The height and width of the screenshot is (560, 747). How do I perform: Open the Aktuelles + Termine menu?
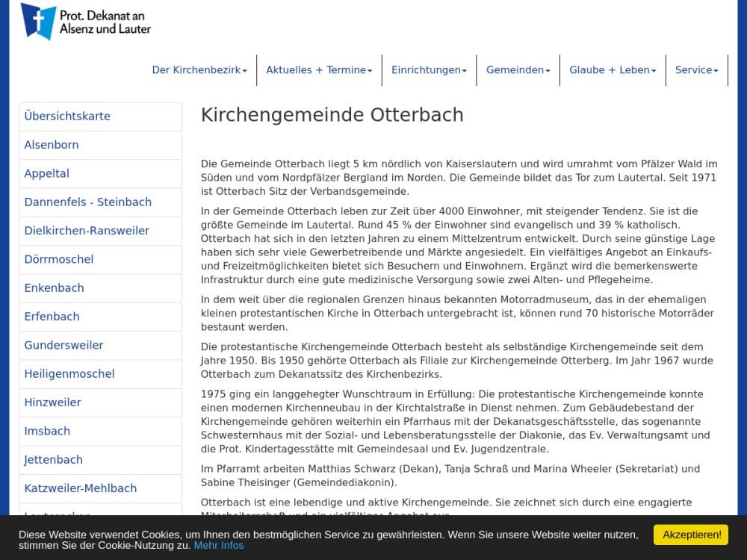(319, 70)
